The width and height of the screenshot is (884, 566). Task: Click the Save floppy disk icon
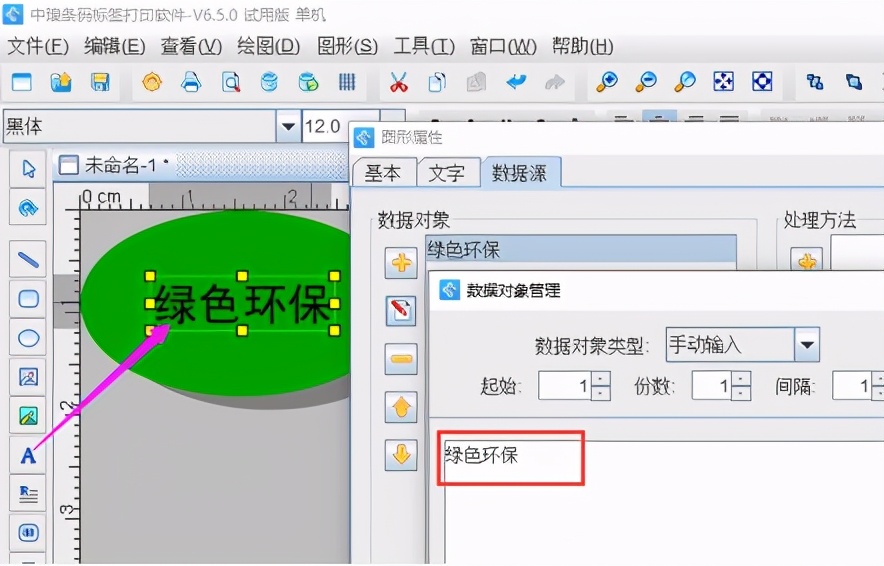pos(100,82)
